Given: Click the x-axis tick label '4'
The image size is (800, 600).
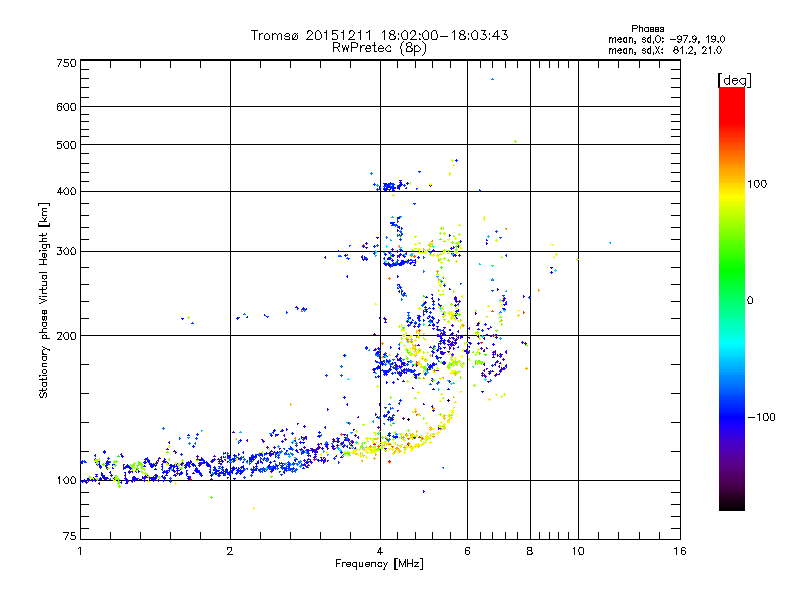Looking at the screenshot, I should tap(380, 551).
